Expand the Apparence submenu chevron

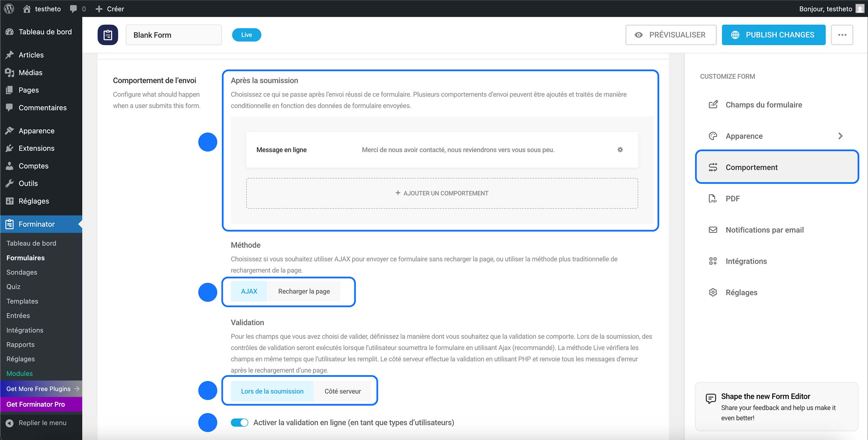841,136
